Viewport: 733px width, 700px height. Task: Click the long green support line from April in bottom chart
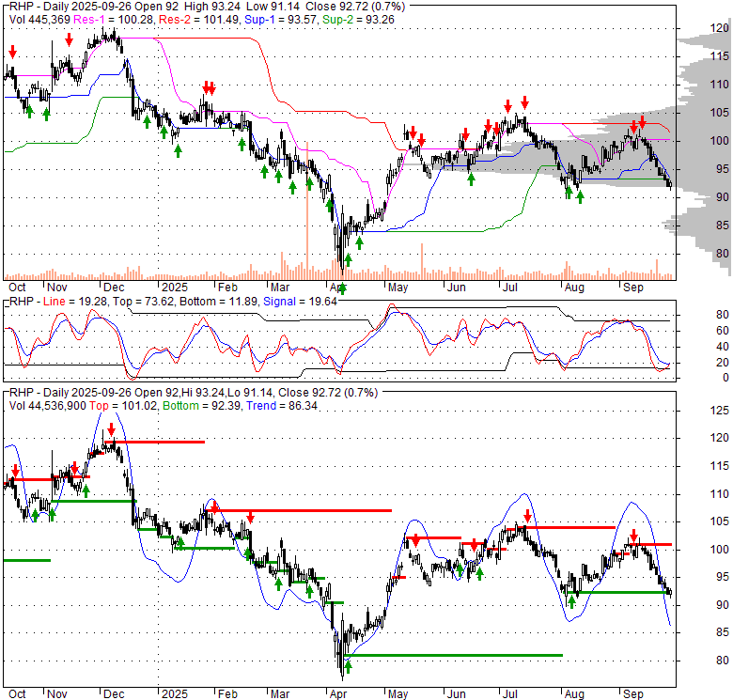pyautogui.click(x=453, y=655)
